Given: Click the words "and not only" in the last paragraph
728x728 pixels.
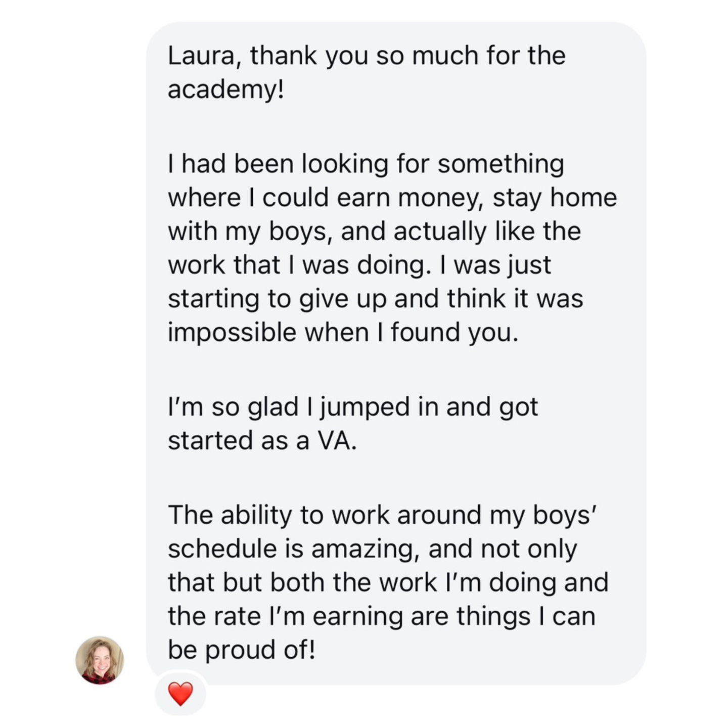Looking at the screenshot, I should click(503, 549).
